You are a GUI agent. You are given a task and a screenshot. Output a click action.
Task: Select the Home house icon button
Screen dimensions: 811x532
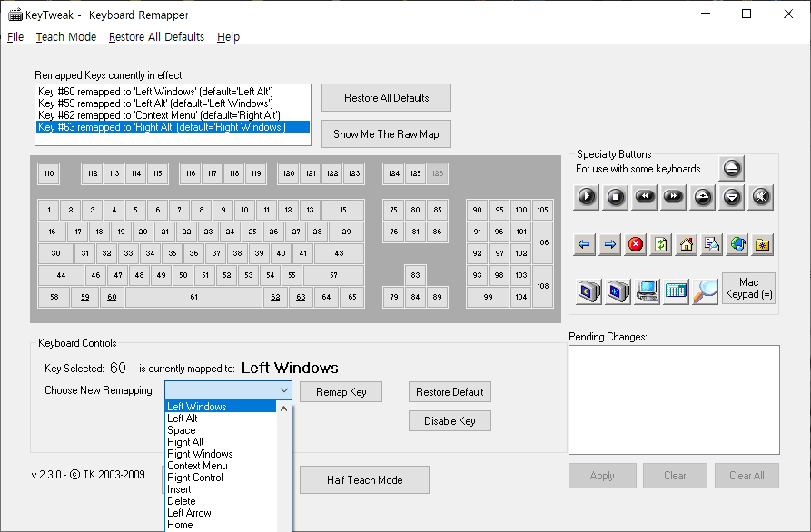(686, 245)
